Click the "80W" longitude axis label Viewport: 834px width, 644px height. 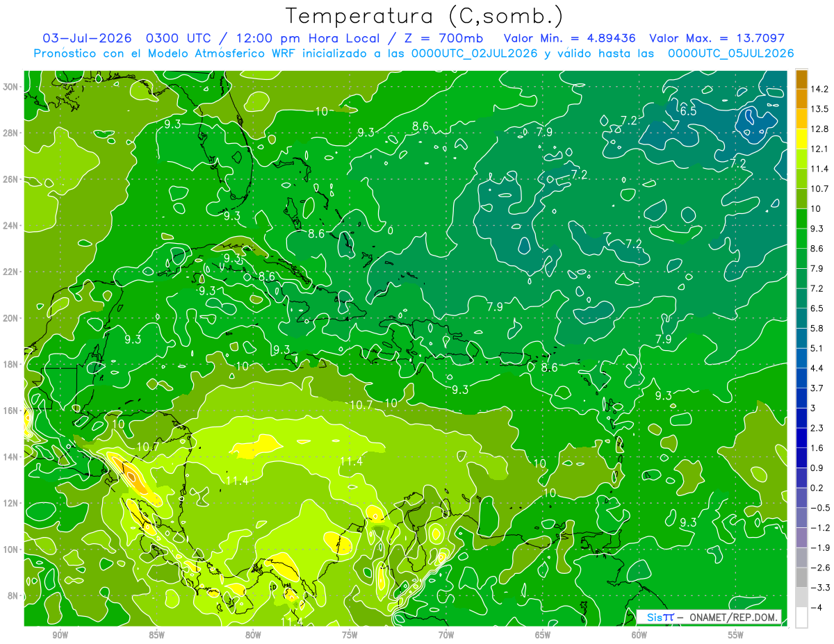[253, 636]
